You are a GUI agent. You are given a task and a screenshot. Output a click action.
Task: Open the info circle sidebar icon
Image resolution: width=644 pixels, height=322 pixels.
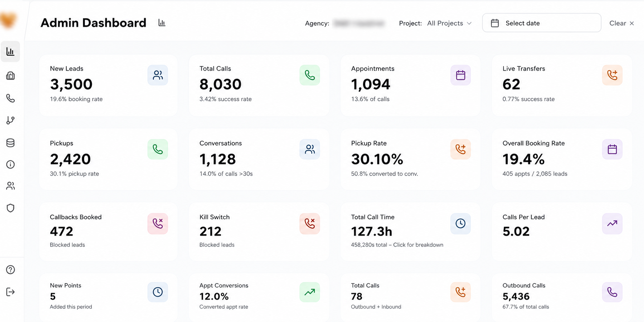[11, 164]
